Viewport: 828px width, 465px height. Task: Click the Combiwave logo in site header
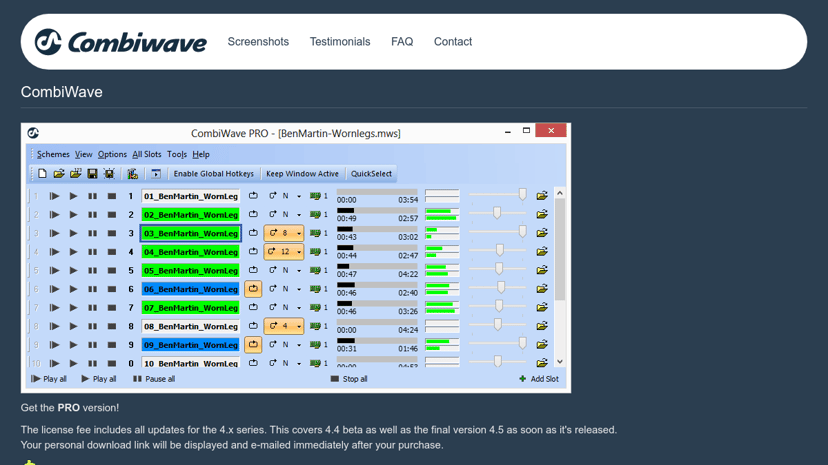[x=120, y=42]
